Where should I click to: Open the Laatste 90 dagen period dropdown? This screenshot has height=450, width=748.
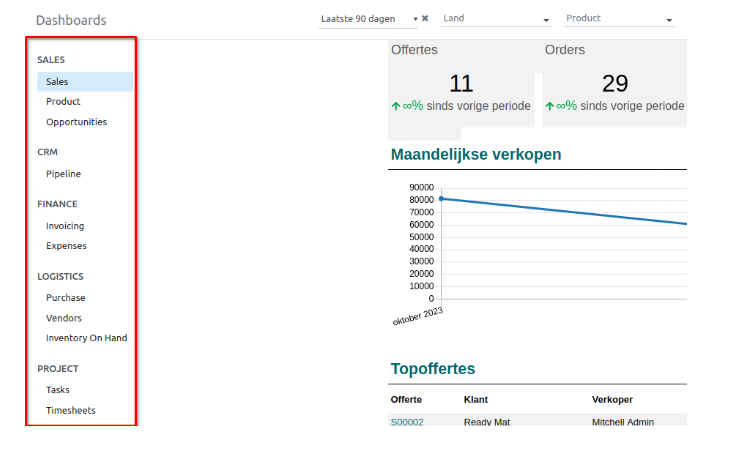(368, 19)
